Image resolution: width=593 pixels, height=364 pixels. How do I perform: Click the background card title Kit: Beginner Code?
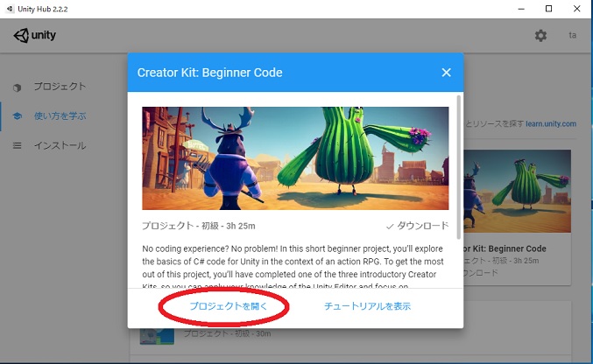pyautogui.click(x=505, y=248)
